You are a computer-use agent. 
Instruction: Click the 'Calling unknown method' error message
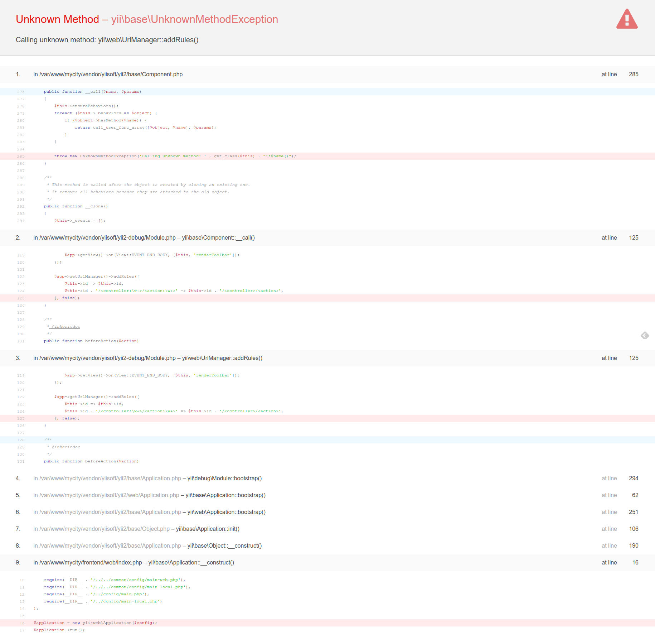(107, 40)
